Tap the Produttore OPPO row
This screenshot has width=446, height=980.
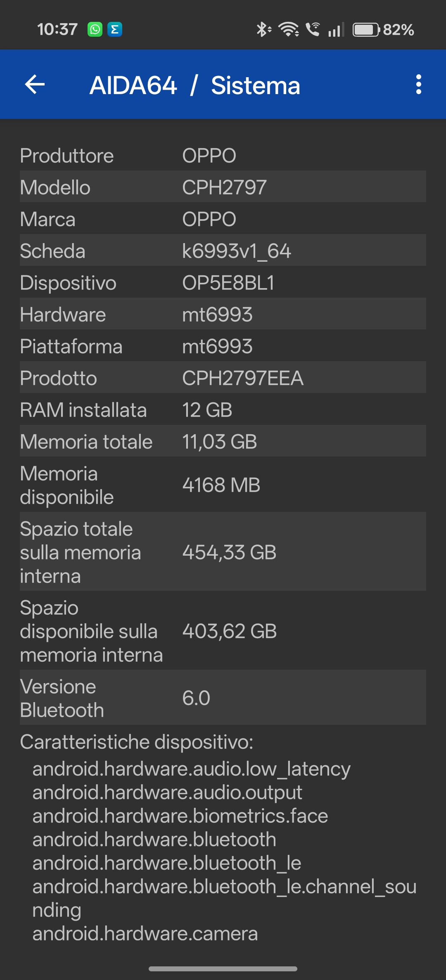coord(223,156)
